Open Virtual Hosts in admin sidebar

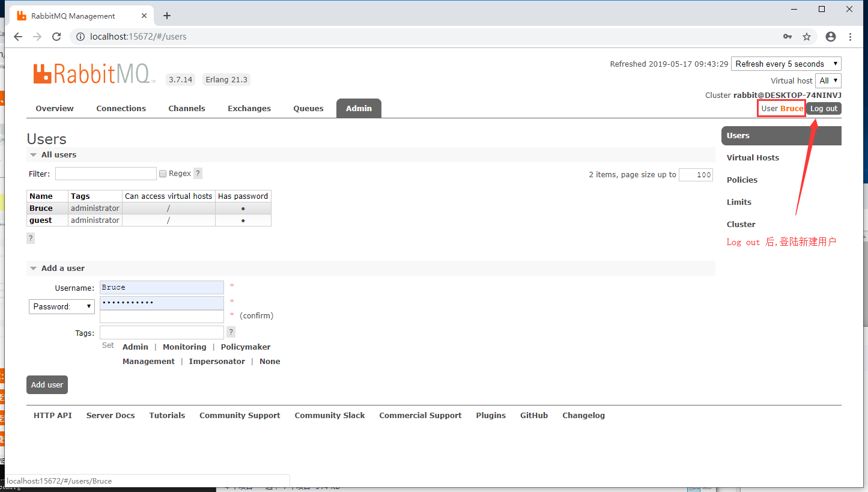coord(753,158)
